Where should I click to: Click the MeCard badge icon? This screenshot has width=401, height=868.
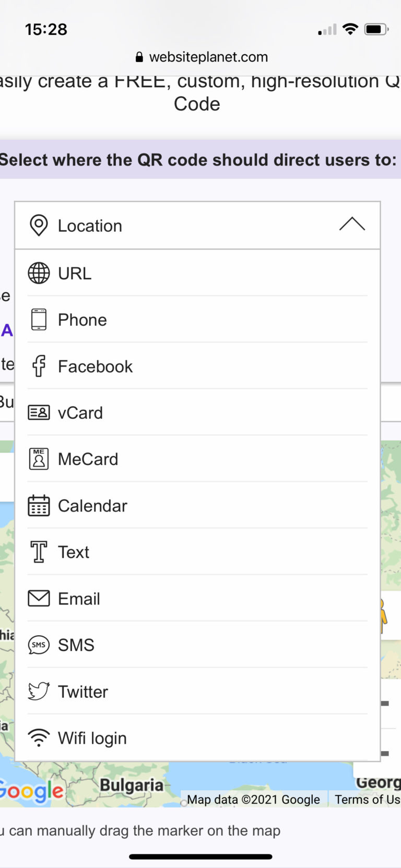39,459
